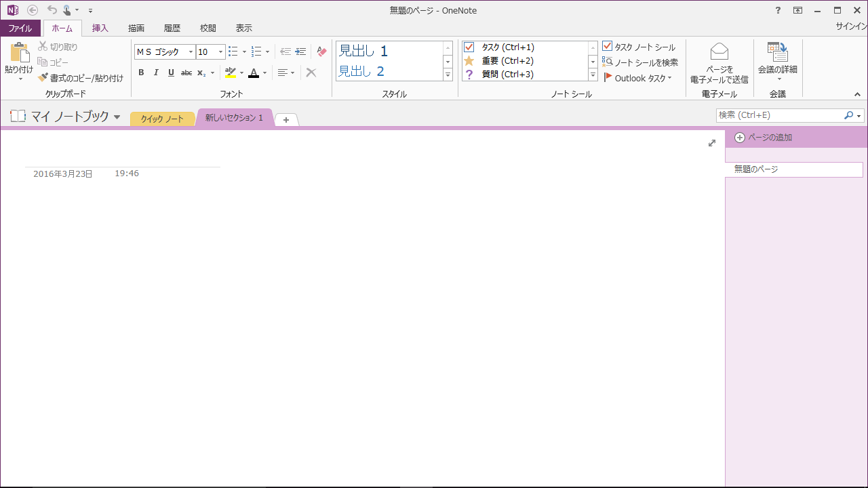Click the Paste (貼り付け) icon
The width and height of the screenshot is (868, 488).
(19, 53)
